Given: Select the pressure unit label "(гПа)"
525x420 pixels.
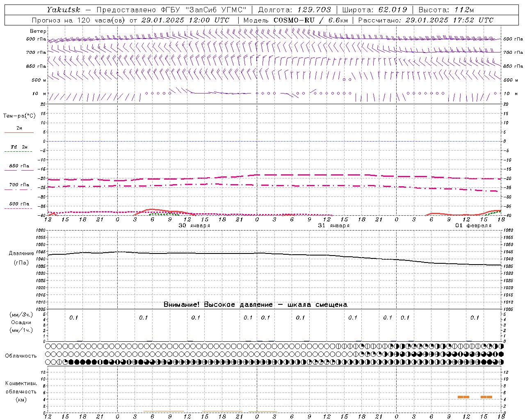Looking at the screenshot, I should [21, 263].
